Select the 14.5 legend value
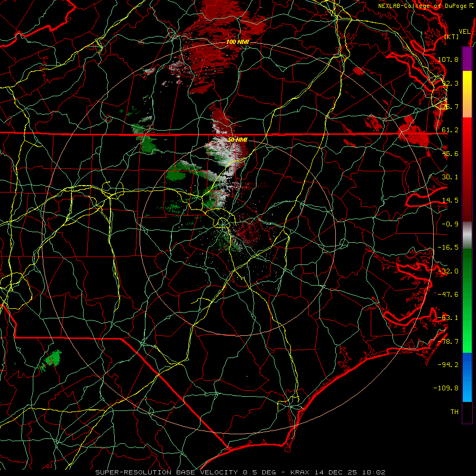The height and width of the screenshot is (476, 476). [450, 200]
